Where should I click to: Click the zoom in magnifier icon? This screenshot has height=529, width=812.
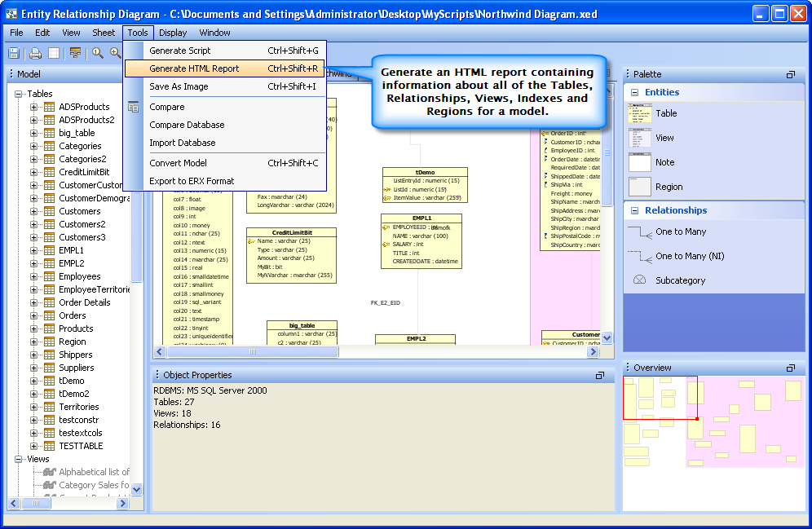pos(115,53)
